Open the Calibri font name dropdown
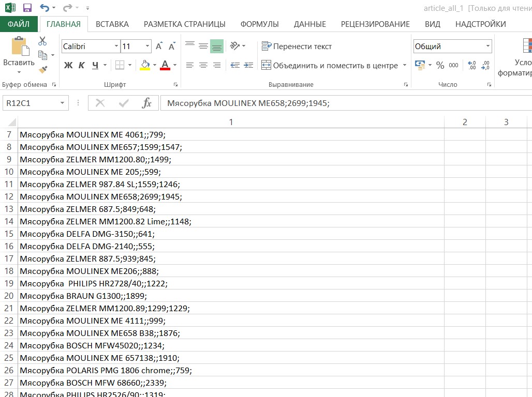Viewport: 532px width, 397px height. tap(116, 46)
